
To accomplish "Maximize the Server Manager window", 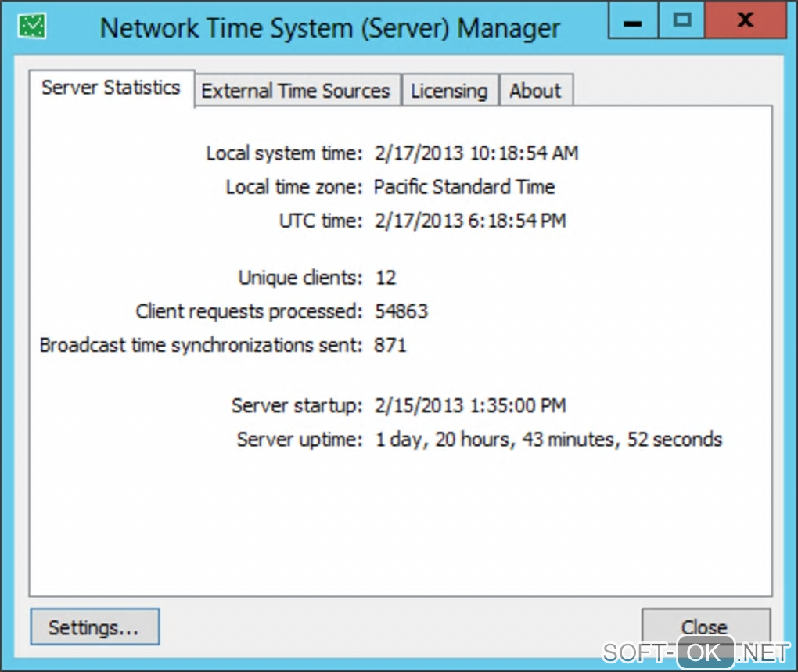I will coord(681,21).
